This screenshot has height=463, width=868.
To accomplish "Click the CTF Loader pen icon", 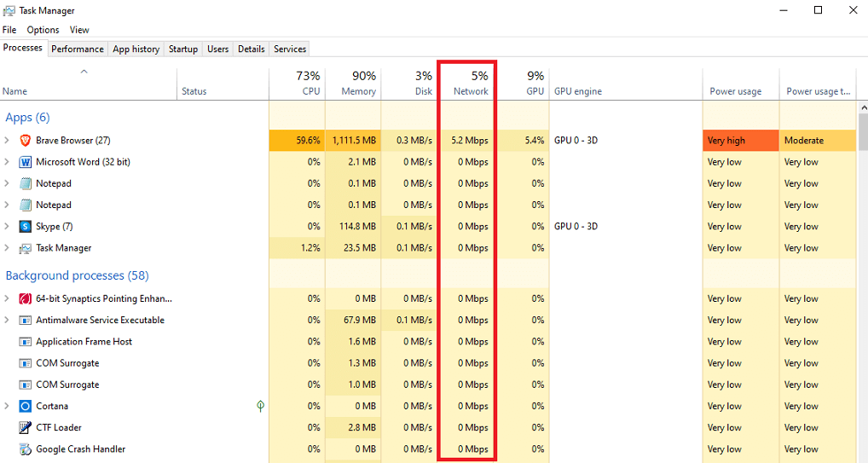I will tap(26, 428).
